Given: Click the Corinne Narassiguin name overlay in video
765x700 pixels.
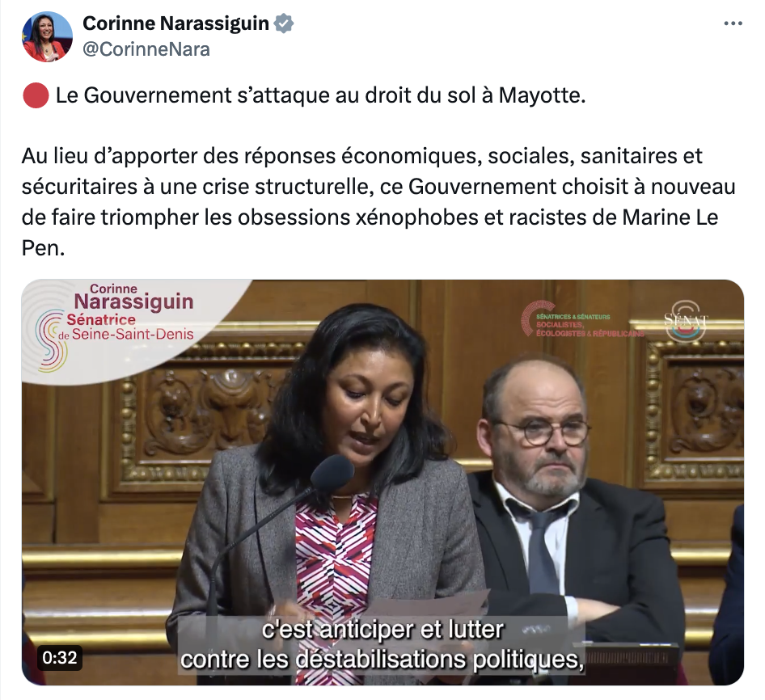Looking at the screenshot, I should click(x=133, y=297).
